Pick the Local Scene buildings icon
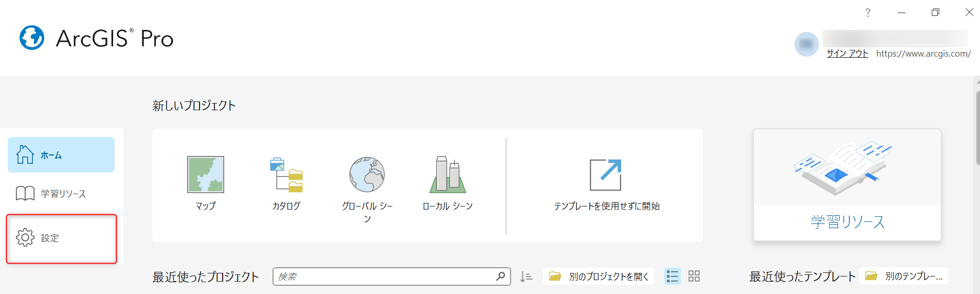Screen dimensions: 980x294 [447, 175]
